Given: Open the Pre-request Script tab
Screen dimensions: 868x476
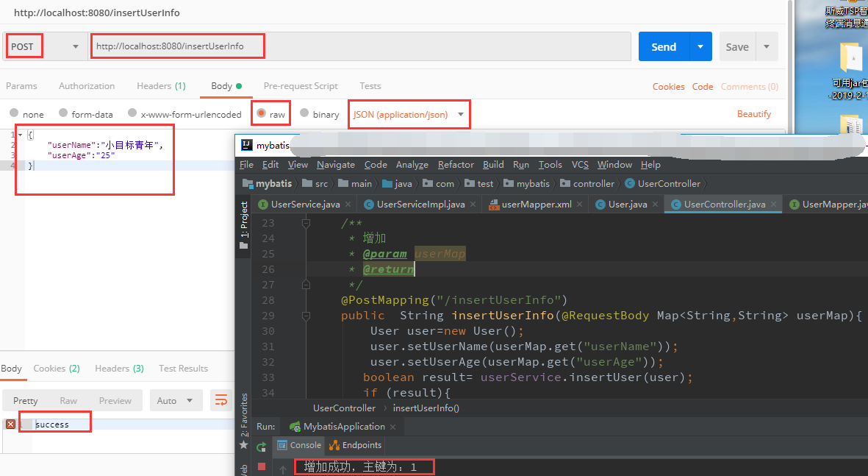Looking at the screenshot, I should point(301,86).
